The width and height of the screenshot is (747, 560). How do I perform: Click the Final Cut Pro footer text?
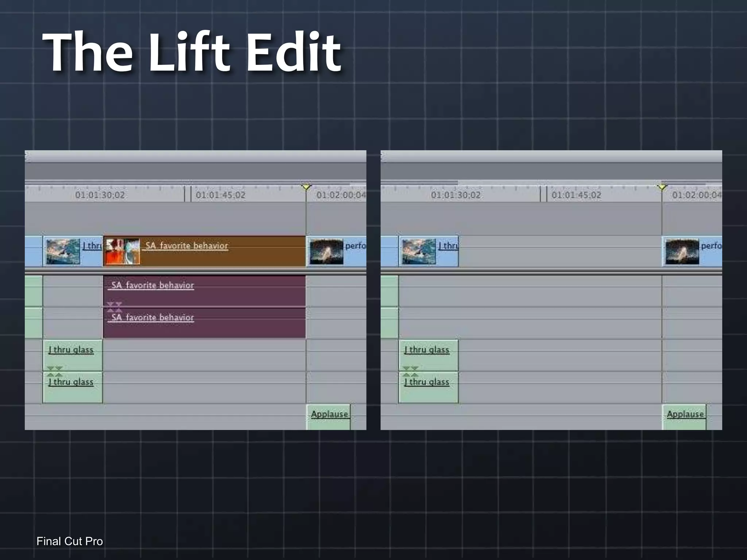pos(70,541)
